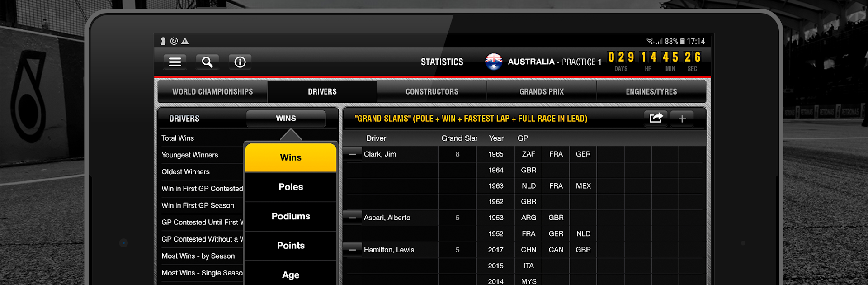Open the World Championships tab
868x285 pixels.
pyautogui.click(x=212, y=92)
